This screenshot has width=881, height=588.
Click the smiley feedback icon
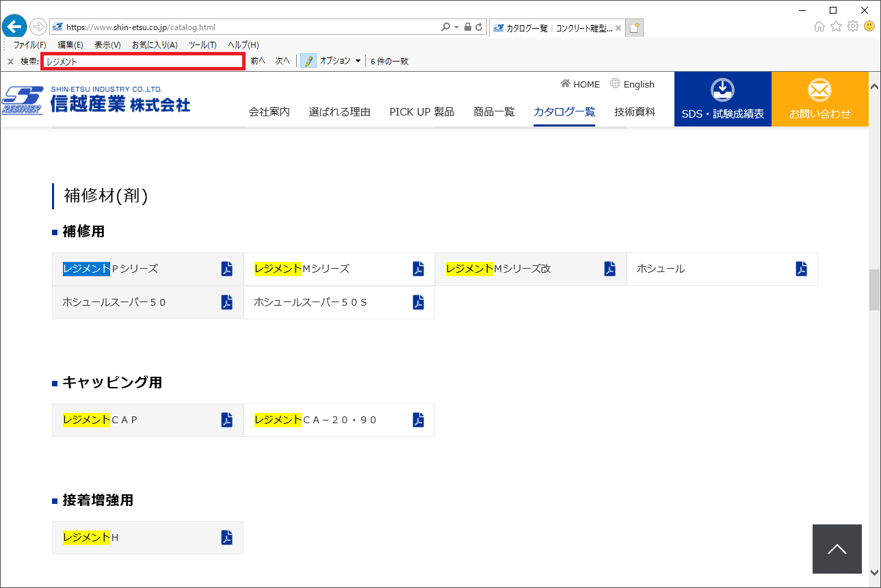(x=869, y=27)
